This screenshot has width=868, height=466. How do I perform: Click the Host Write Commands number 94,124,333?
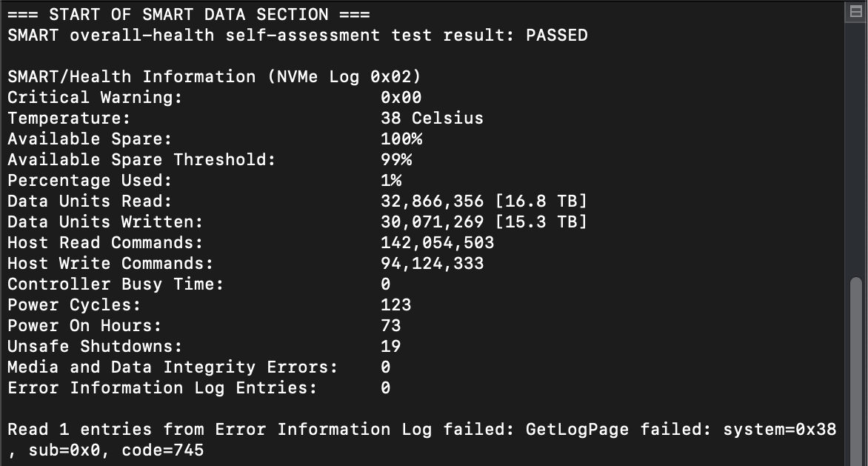(432, 263)
